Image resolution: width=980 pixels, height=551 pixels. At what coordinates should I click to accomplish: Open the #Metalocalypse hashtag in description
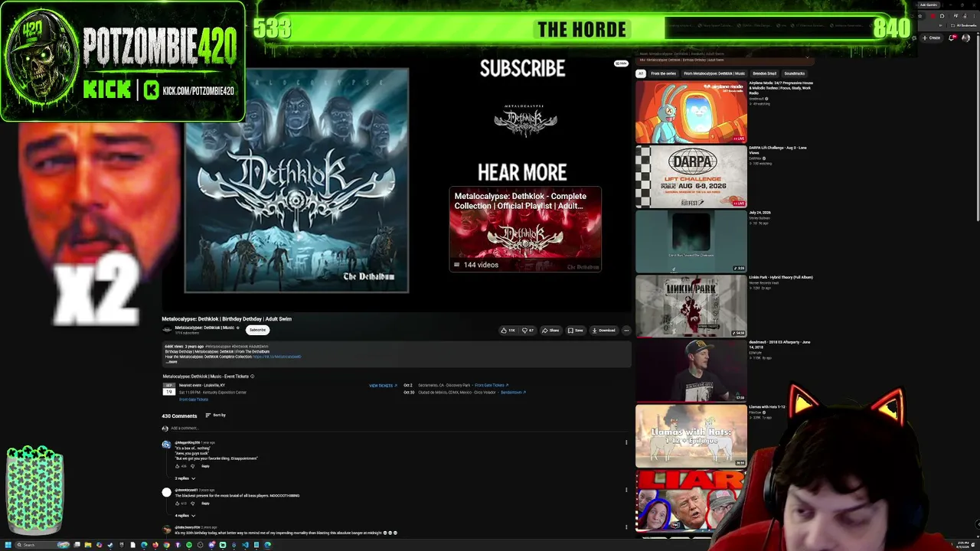(x=217, y=347)
